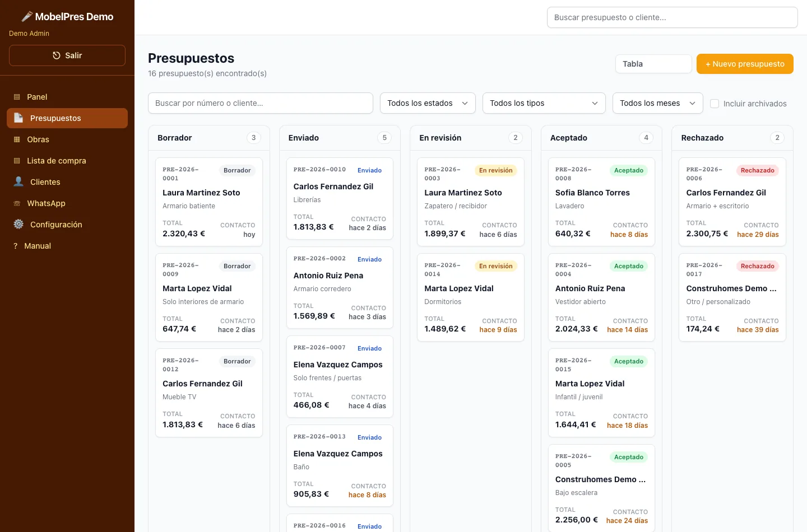Open Configuración via gear icon

pyautogui.click(x=18, y=225)
